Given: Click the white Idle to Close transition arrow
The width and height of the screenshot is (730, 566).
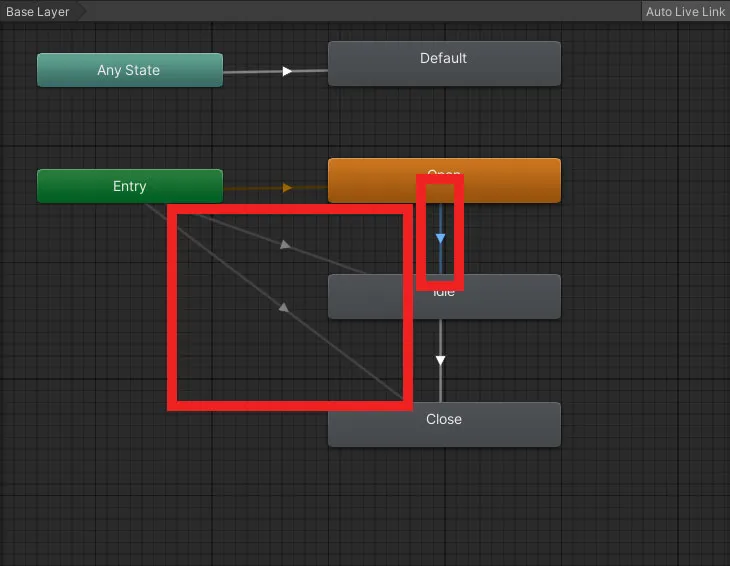Looking at the screenshot, I should click(x=440, y=360).
